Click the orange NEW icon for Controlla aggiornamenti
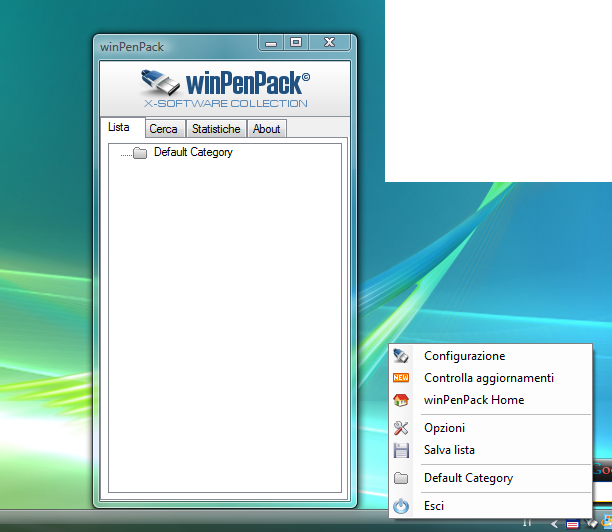The width and height of the screenshot is (612, 532). pyautogui.click(x=401, y=377)
